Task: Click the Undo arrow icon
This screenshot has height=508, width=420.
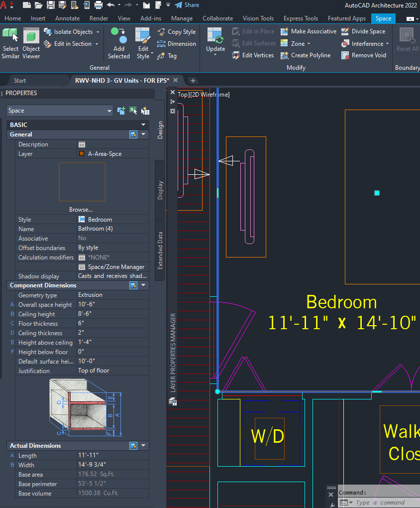Action: 110,5
